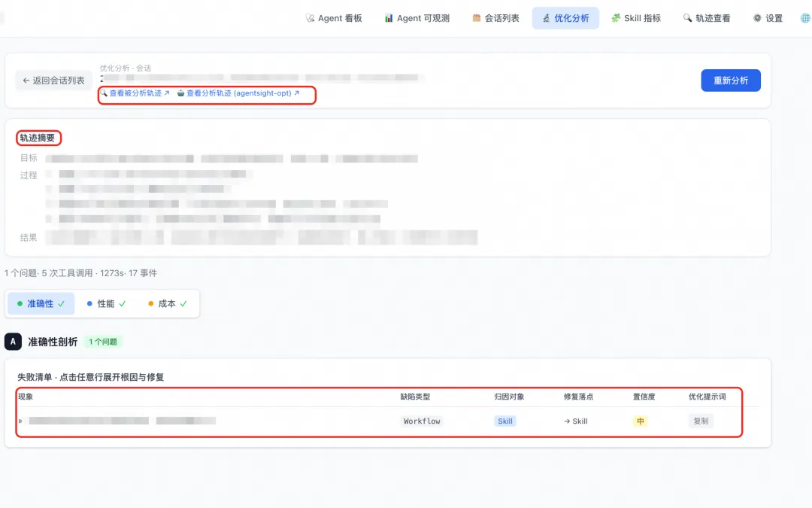Click the 复制 button in the table row
The height and width of the screenshot is (508, 812).
701,421
